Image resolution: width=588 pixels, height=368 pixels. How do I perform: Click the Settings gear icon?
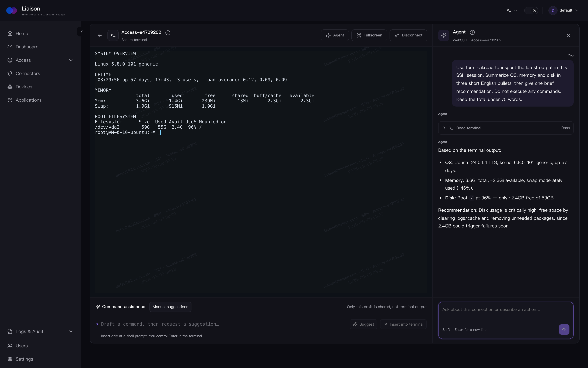point(10,359)
